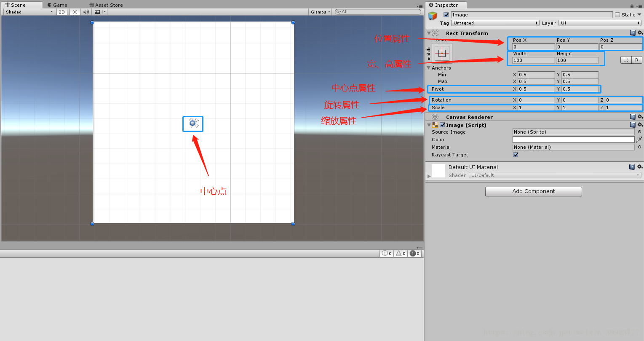Open the Shader UI/Default dropdown
This screenshot has height=341, width=644.
tap(555, 175)
